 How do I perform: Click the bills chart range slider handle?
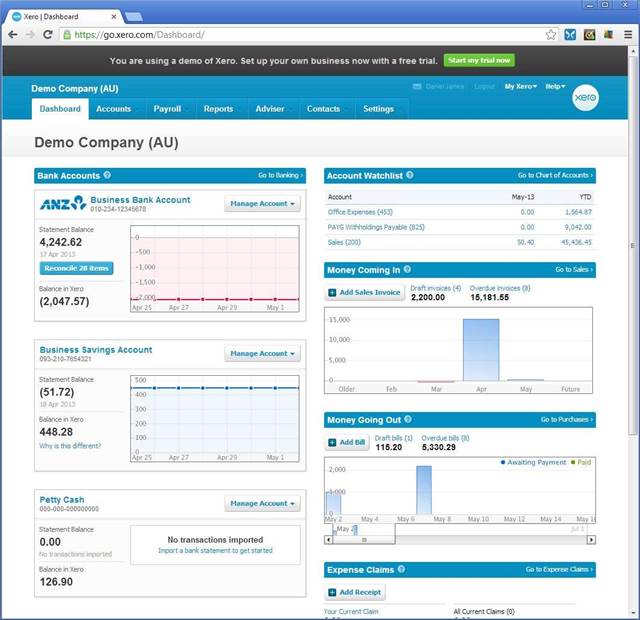pyautogui.click(x=364, y=540)
